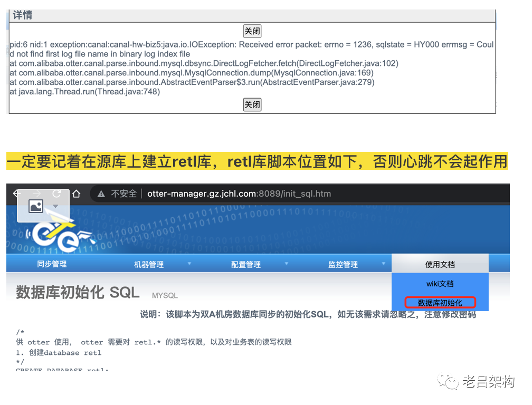Click the 不安全 label in address bar
Viewport: 532px width, 405px height.
[124, 194]
